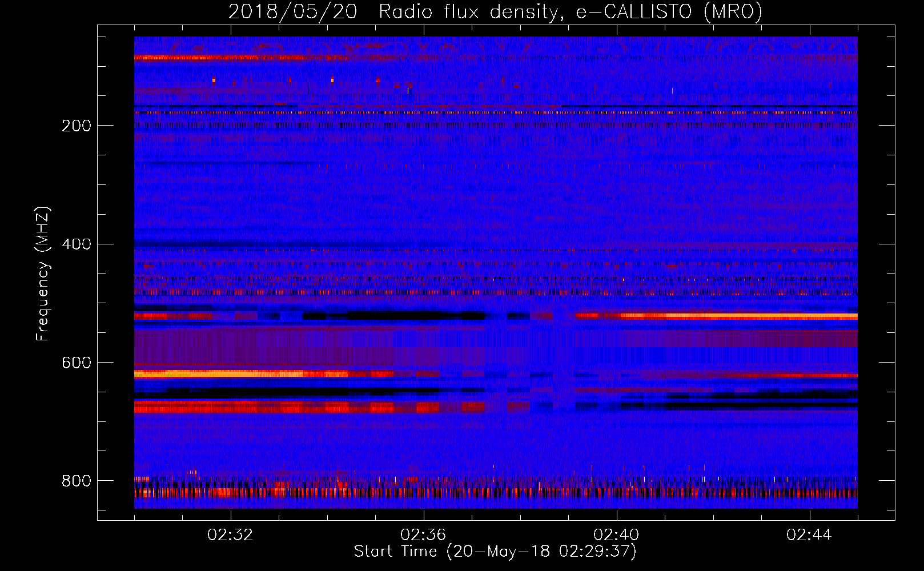The image size is (924, 571).
Task: Click the 02:36 time tick label
Action: click(x=423, y=535)
